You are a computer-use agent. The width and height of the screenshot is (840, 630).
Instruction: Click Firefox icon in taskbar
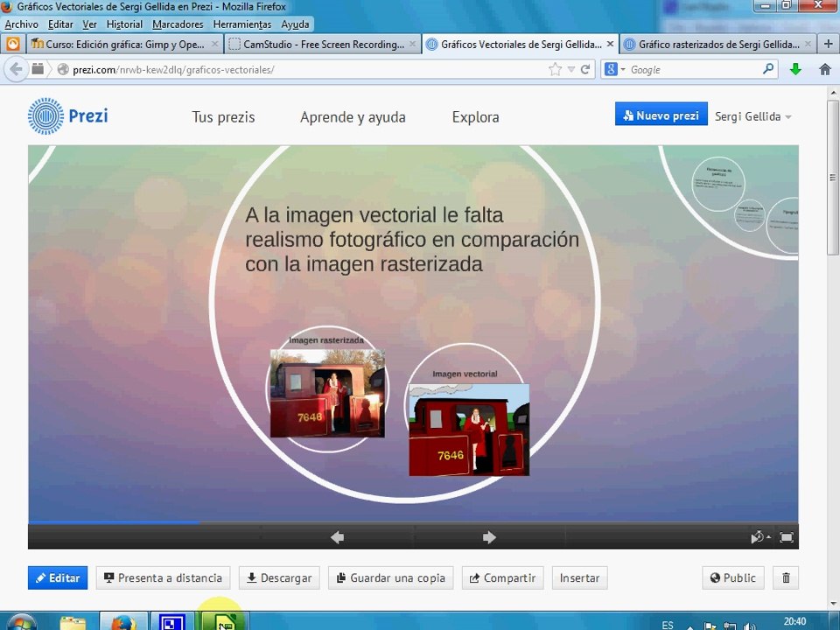pos(123,621)
